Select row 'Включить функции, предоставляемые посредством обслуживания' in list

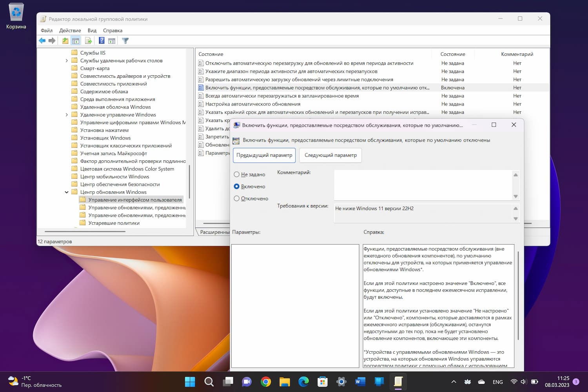point(372,88)
